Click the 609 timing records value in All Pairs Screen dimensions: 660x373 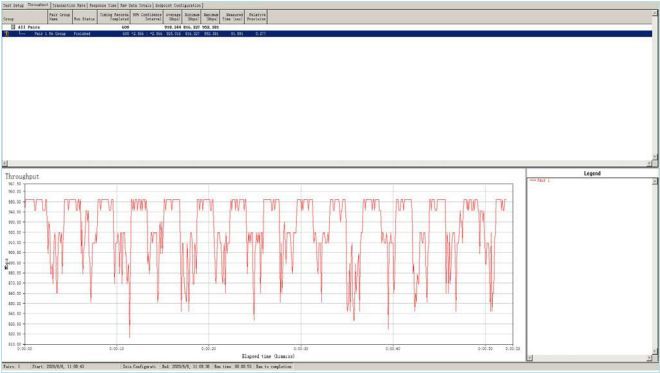click(125, 27)
